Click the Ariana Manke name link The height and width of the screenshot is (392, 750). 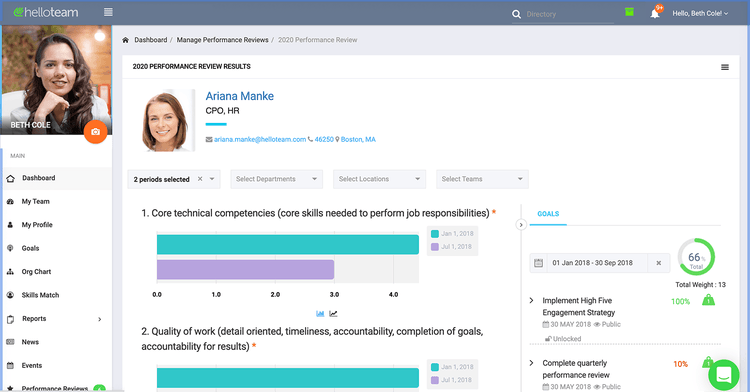240,96
